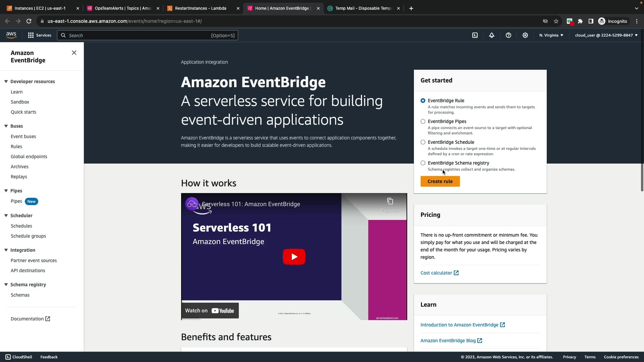Play the Serverless 101 YouTube video
The image size is (644, 362).
click(294, 257)
